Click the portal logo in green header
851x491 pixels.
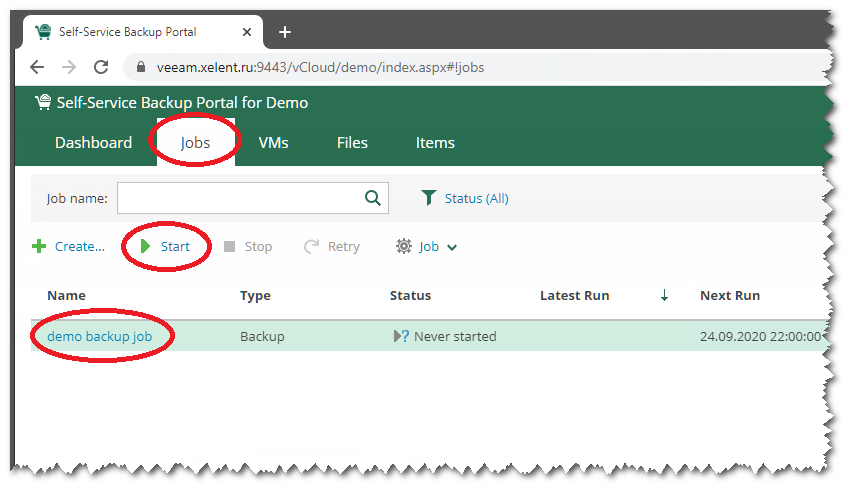tap(43, 102)
